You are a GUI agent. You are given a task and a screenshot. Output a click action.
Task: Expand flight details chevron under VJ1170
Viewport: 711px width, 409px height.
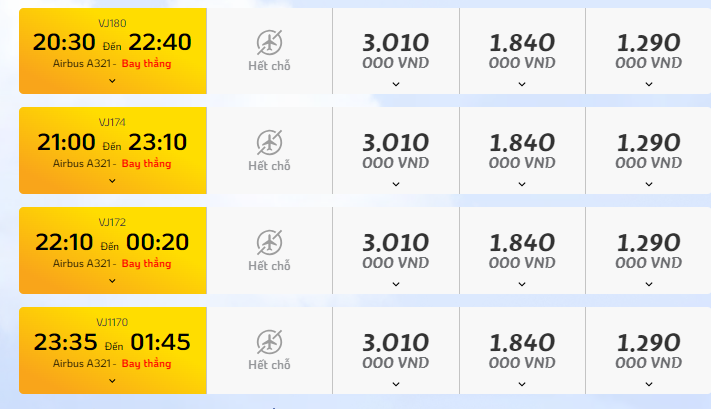click(x=112, y=381)
